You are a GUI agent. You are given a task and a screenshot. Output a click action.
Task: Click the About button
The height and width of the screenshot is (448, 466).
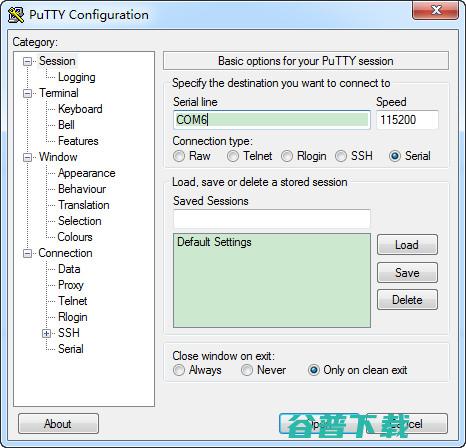point(58,424)
